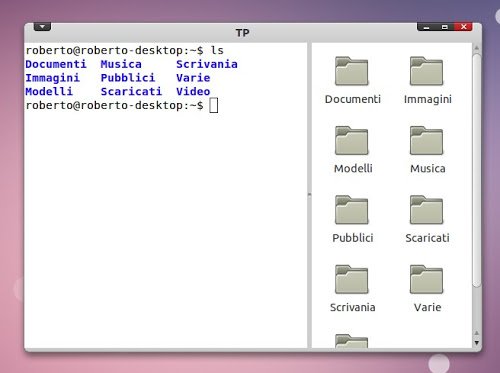500x373 pixels.
Task: Click 'Documenti' in the terminal ls output
Action: [56, 64]
